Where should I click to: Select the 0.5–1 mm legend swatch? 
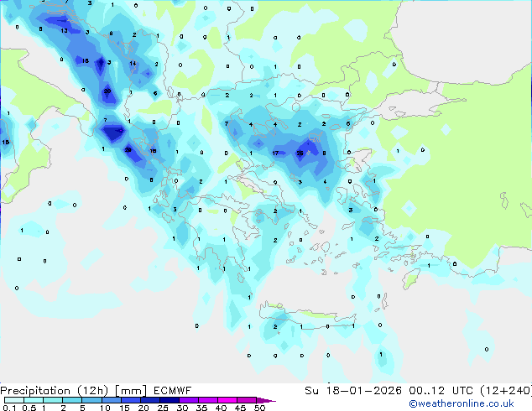click(x=34, y=400)
